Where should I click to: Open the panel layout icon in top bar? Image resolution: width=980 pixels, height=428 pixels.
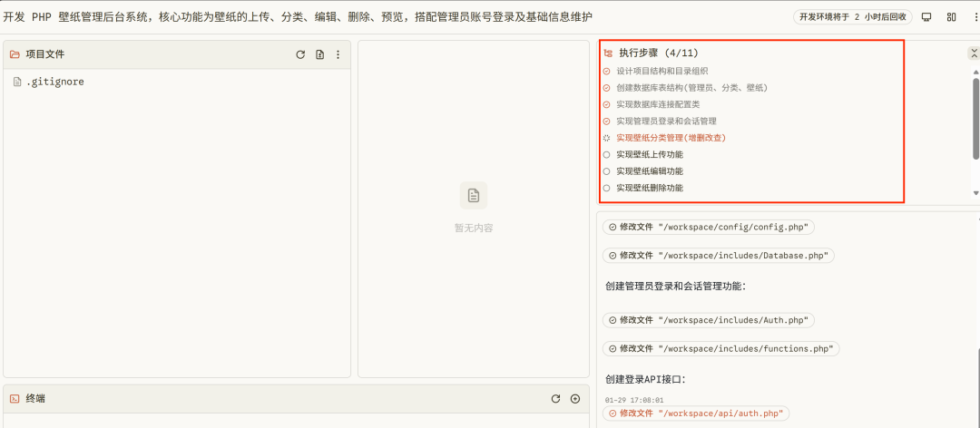point(951,17)
